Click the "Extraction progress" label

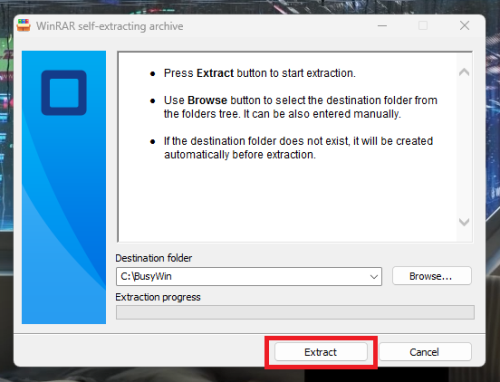click(158, 297)
